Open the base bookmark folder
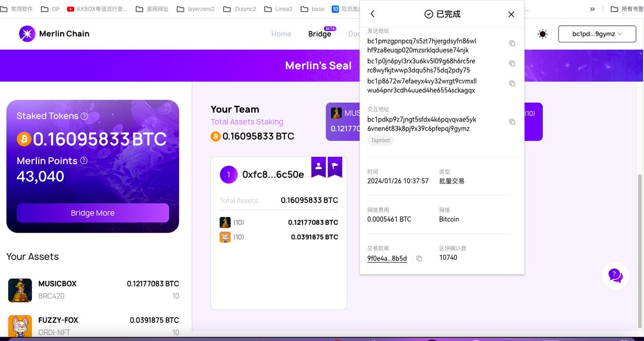The image size is (644, 341). tap(312, 9)
